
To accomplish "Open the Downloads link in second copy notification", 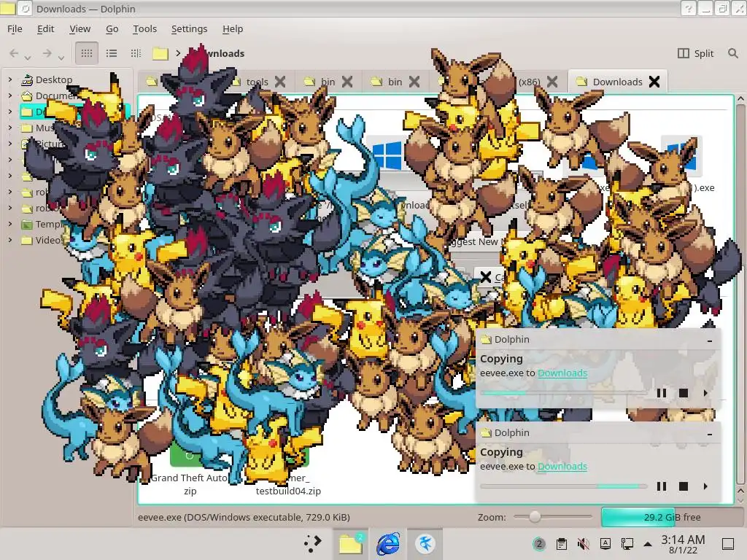I will [x=562, y=466].
